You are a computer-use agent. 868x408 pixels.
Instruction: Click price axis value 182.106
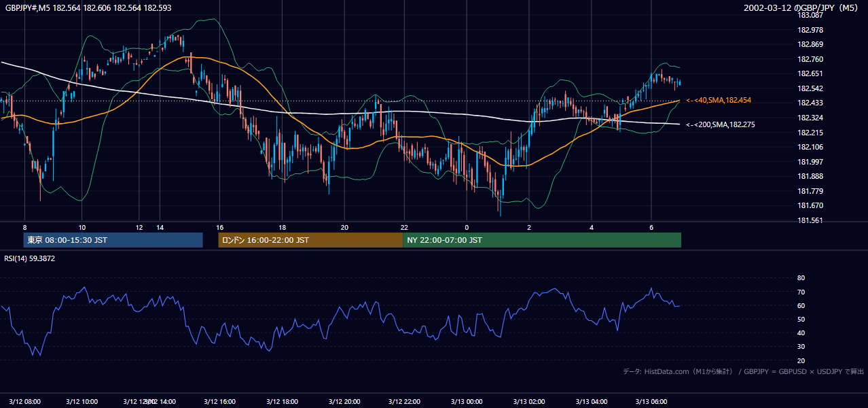[810, 147]
